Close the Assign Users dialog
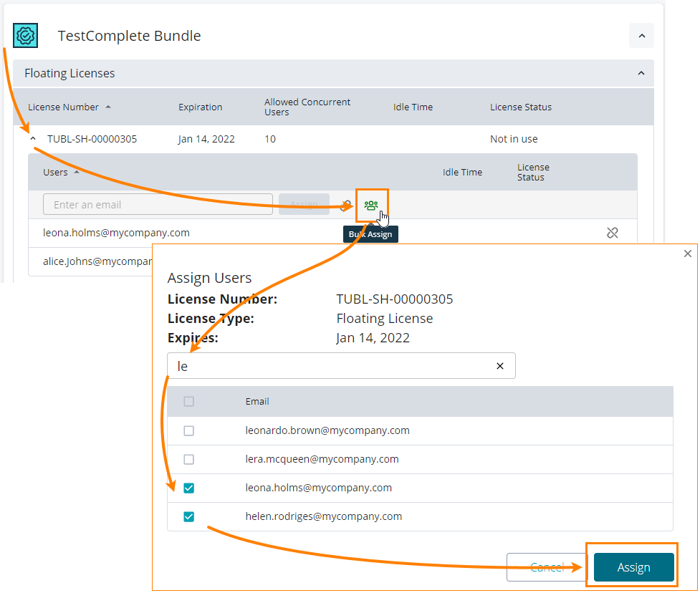Screen dimensions: 700x593 point(687,254)
